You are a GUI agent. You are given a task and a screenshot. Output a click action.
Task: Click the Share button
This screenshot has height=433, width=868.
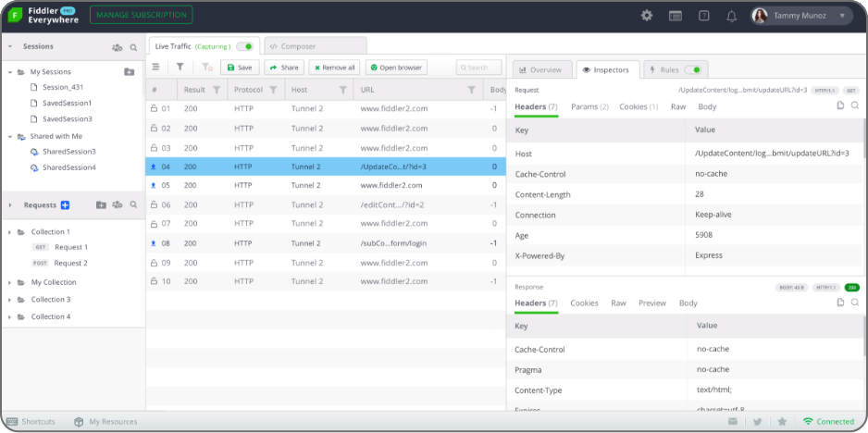(284, 68)
